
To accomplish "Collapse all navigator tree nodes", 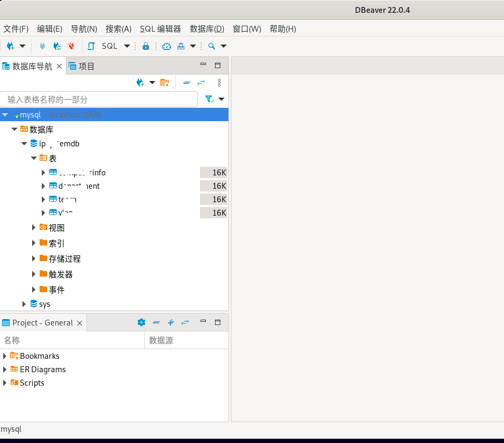I will [187, 83].
